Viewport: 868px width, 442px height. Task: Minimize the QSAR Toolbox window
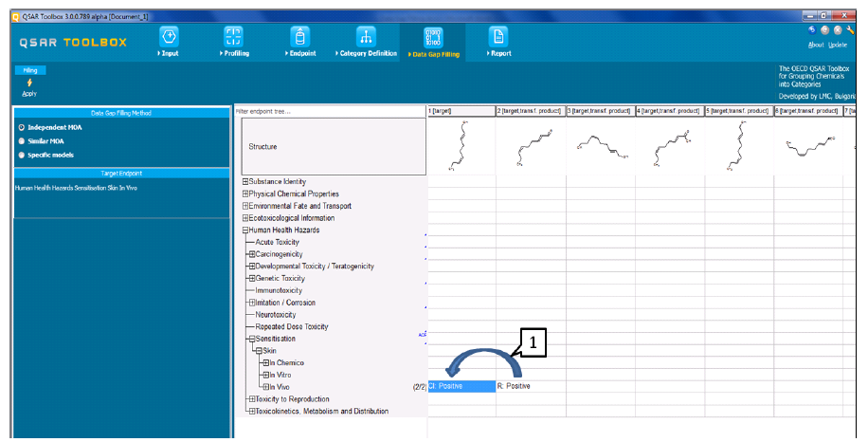(x=810, y=15)
